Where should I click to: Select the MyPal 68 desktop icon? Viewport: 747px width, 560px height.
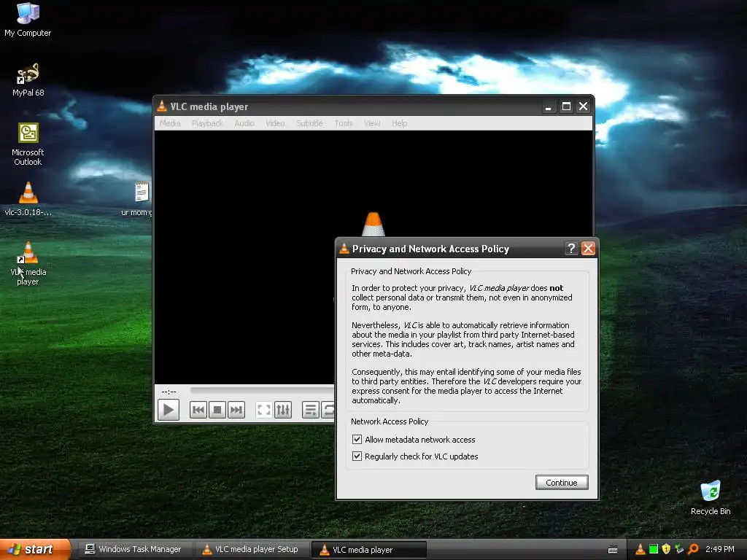[x=28, y=79]
